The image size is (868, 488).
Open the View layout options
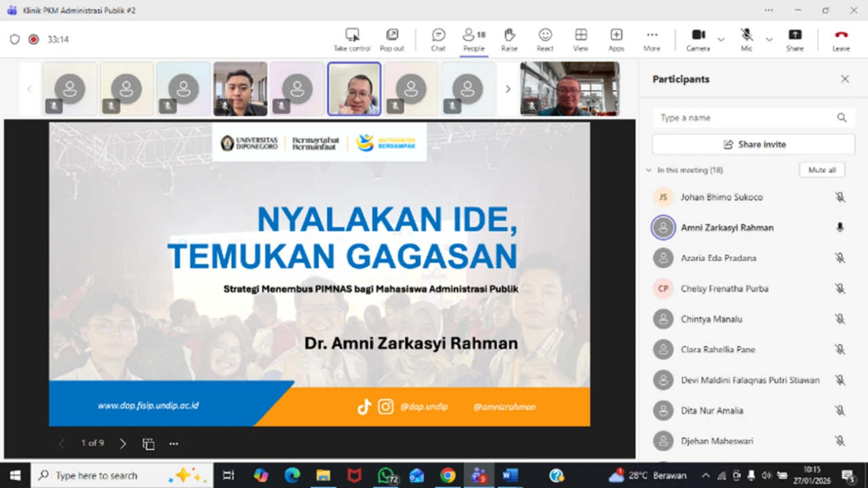[580, 39]
